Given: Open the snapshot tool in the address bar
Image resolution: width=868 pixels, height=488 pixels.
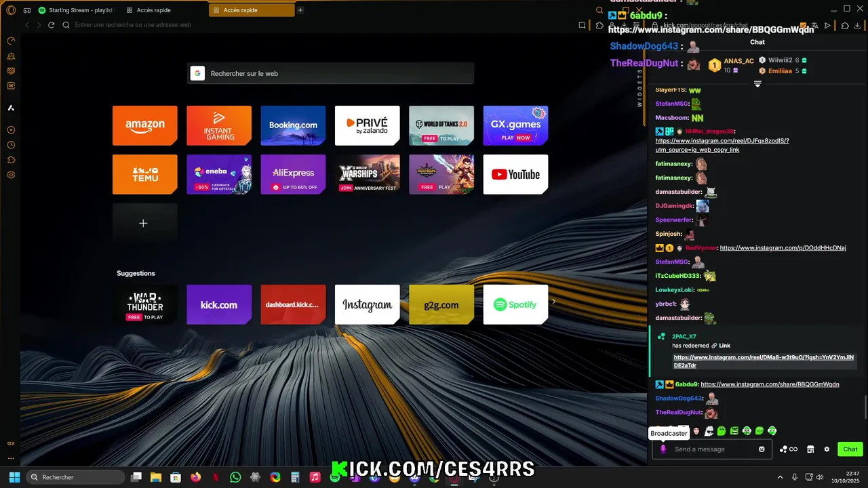Looking at the screenshot, I should [x=582, y=25].
